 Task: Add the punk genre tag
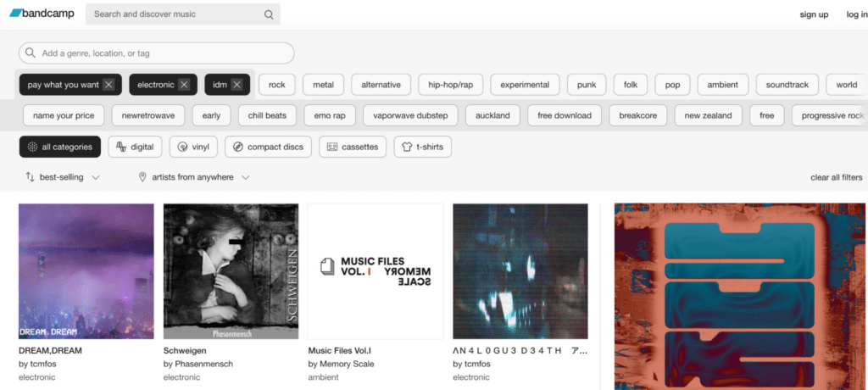(587, 85)
